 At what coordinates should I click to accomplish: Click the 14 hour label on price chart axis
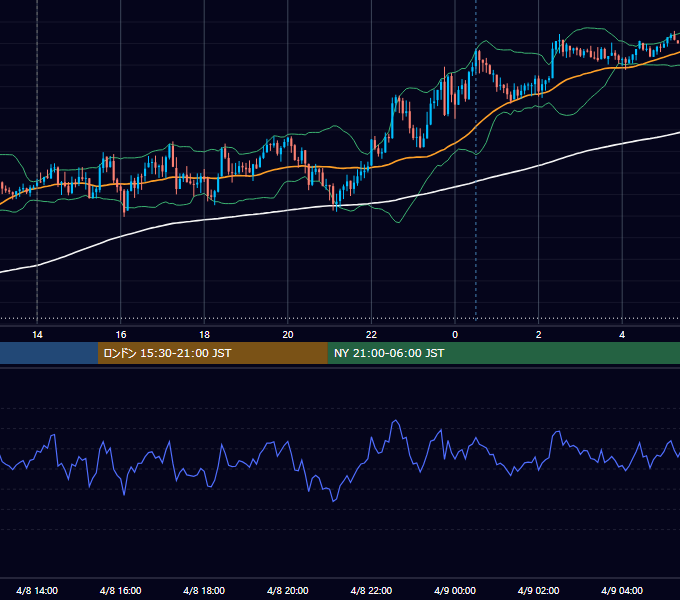pyautogui.click(x=37, y=335)
